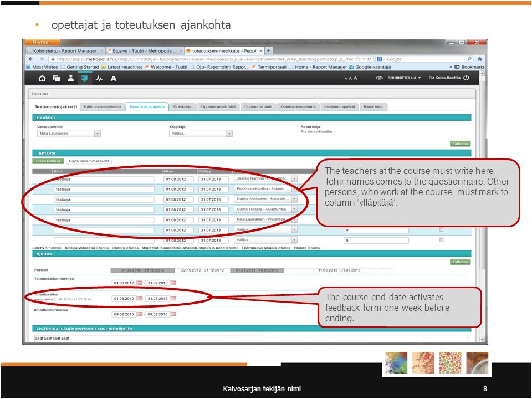532x399 pixels.
Task: Switch to Kohdistettu - Report Manager browser tab
Action: 65,50
